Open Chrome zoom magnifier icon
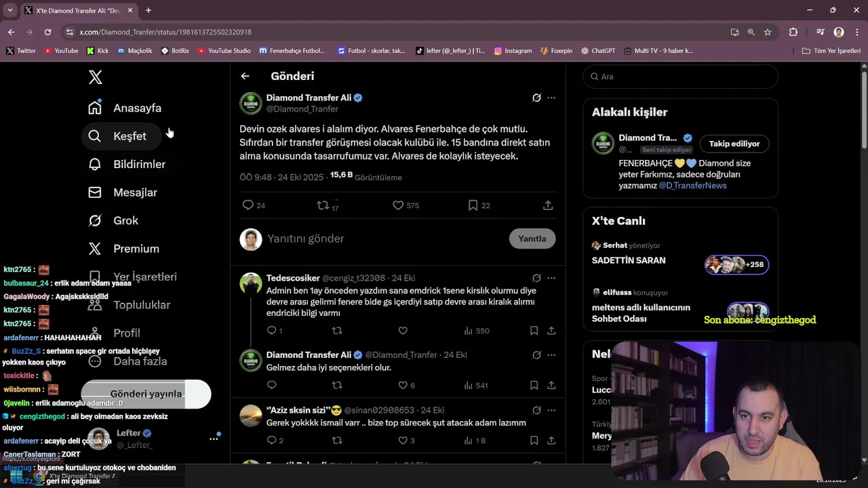Viewport: 868px width, 488px height. (x=751, y=32)
